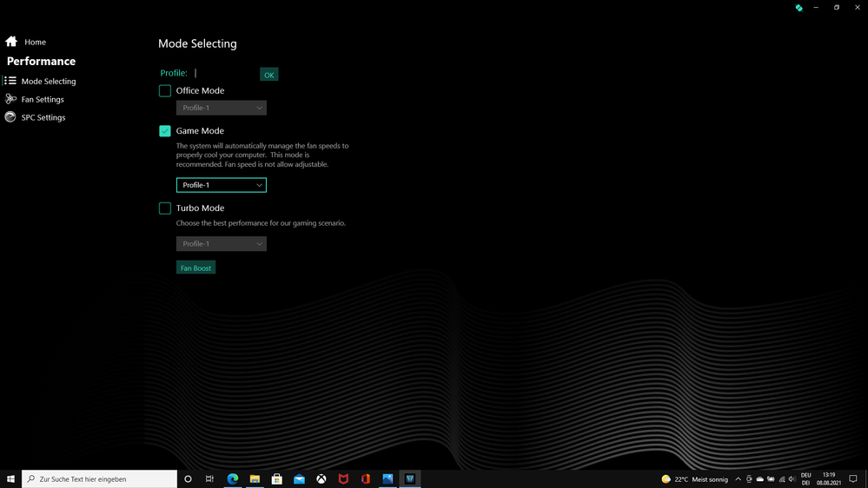Open the notification center icon
Viewport: 868px width, 488px height.
[x=853, y=479]
